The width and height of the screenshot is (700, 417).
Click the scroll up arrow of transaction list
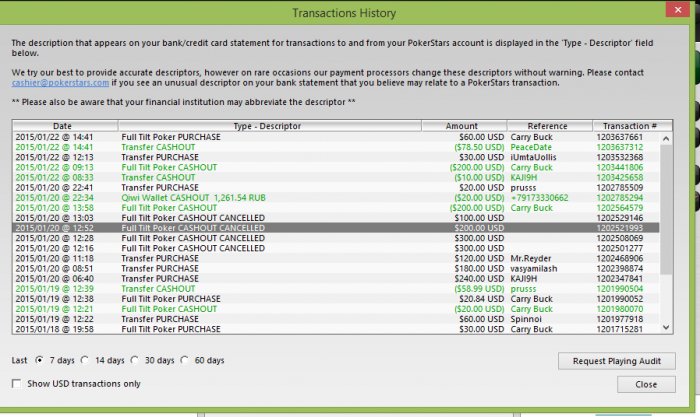point(666,138)
